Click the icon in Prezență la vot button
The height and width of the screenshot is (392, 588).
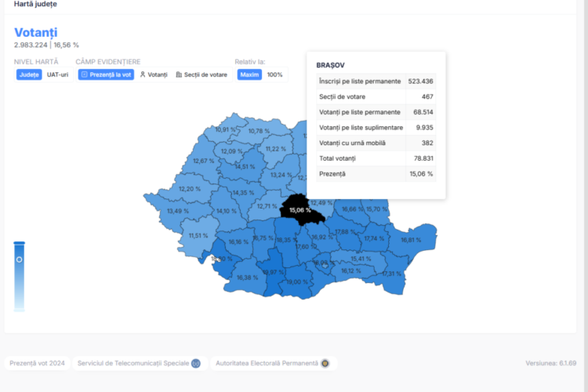tap(85, 74)
